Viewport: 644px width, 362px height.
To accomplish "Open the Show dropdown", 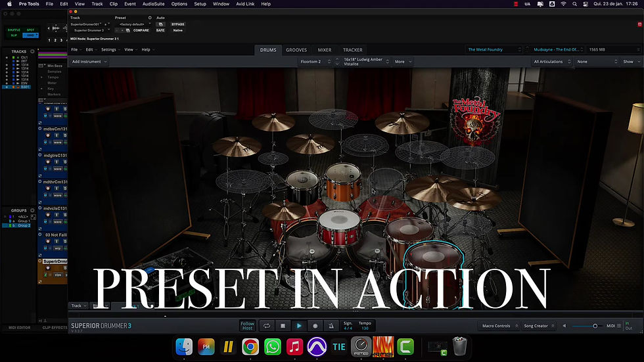I will pos(632,62).
